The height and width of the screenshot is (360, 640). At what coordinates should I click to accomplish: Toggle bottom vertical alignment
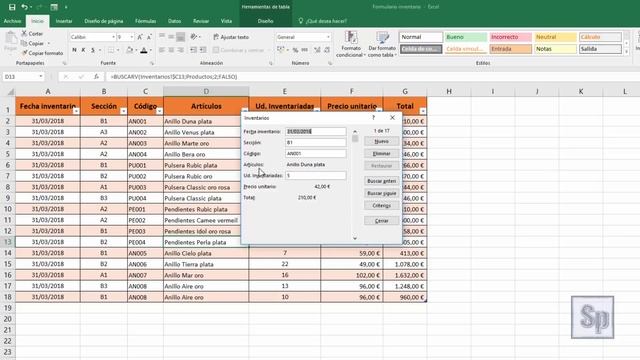pyautogui.click(x=180, y=37)
